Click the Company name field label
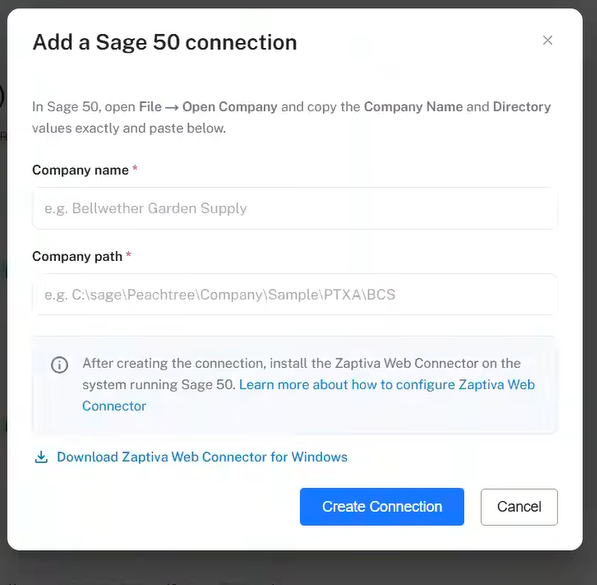Screen dimensions: 597x585 point(80,170)
